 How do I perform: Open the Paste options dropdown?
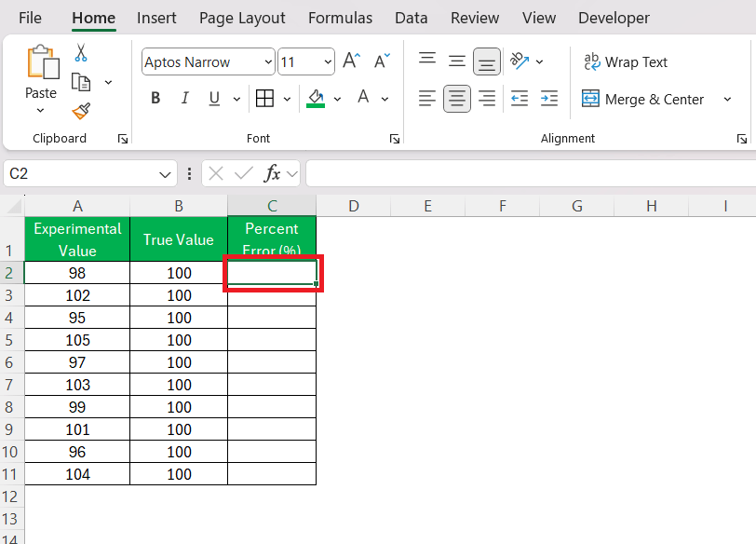41,111
